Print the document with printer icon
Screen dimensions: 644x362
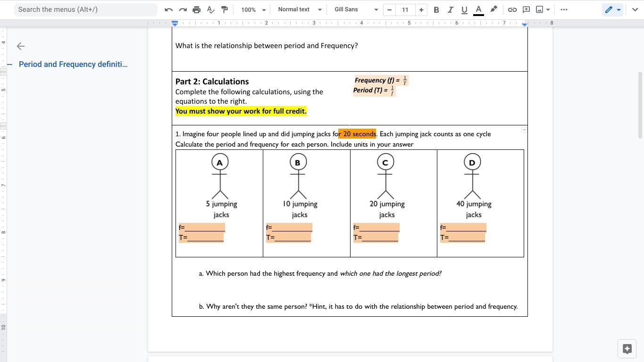[x=197, y=9]
